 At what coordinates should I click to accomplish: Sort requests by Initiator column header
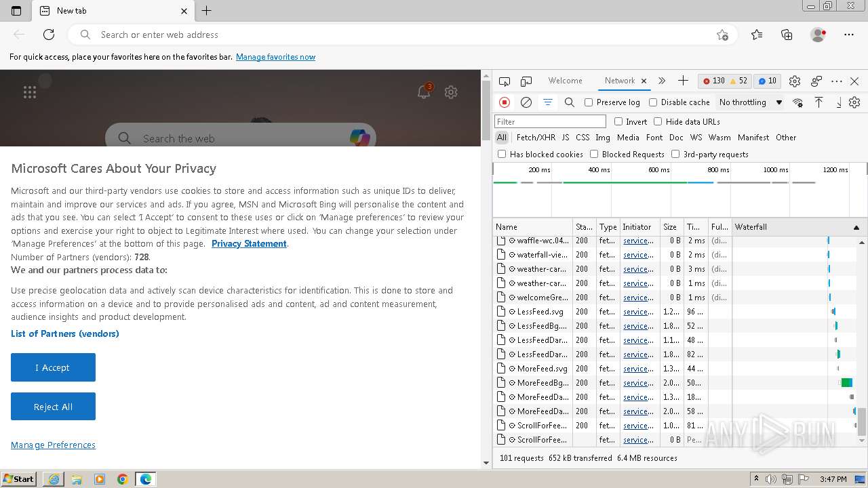pos(639,227)
